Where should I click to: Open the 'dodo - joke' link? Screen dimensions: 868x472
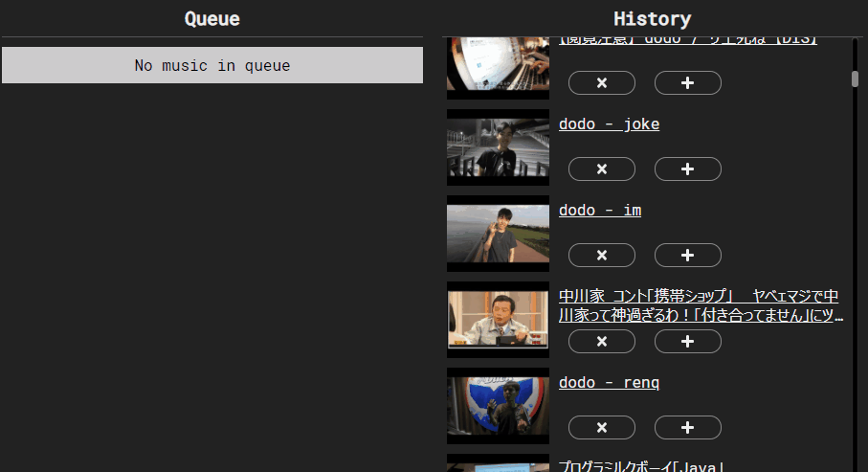coord(609,124)
